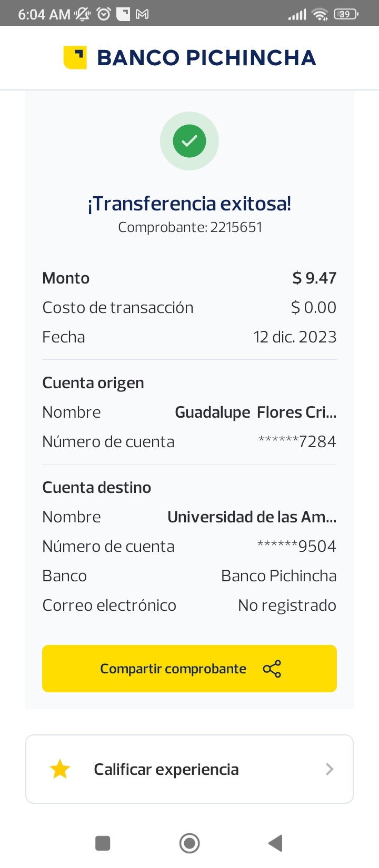
Task: Tap the transfer amount $ 9.47
Action: pyautogui.click(x=314, y=278)
